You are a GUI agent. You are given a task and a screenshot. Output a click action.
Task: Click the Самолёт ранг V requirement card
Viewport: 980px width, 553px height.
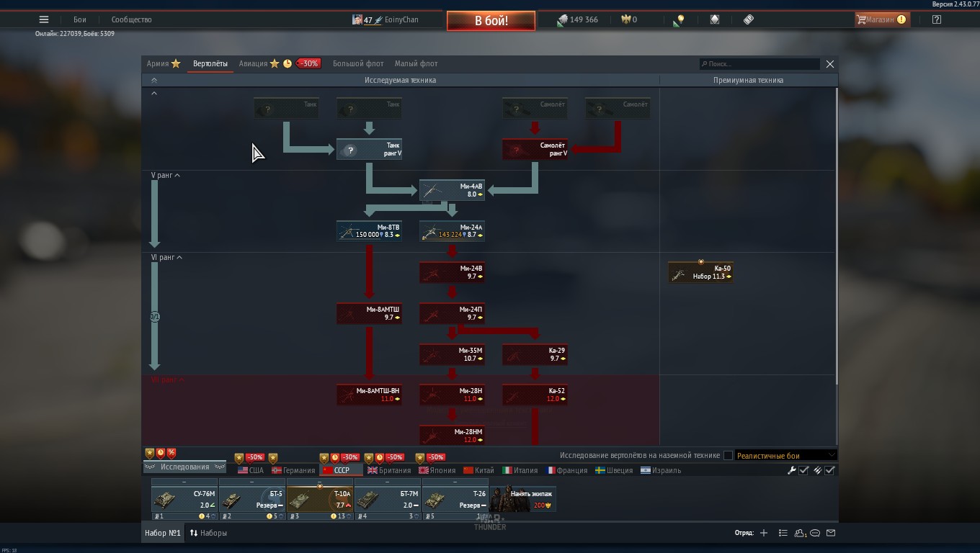point(535,150)
